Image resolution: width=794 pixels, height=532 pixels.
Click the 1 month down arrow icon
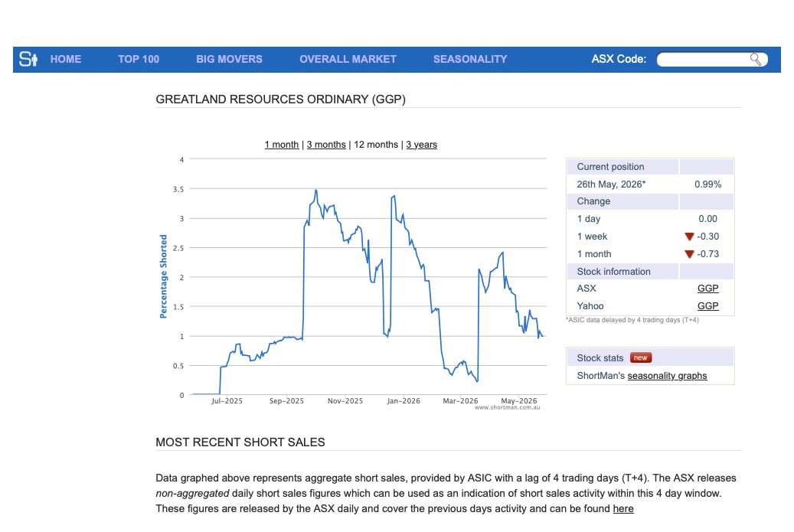tap(688, 254)
